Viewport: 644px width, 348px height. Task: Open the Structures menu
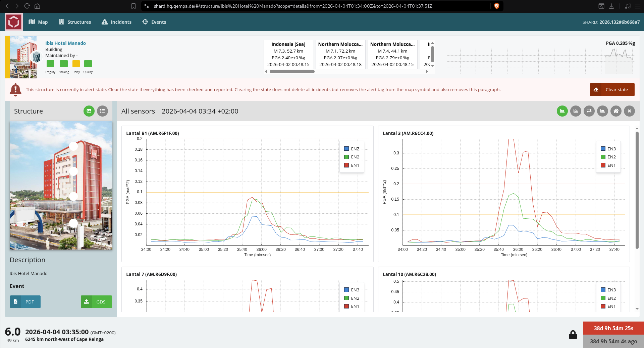(x=75, y=22)
